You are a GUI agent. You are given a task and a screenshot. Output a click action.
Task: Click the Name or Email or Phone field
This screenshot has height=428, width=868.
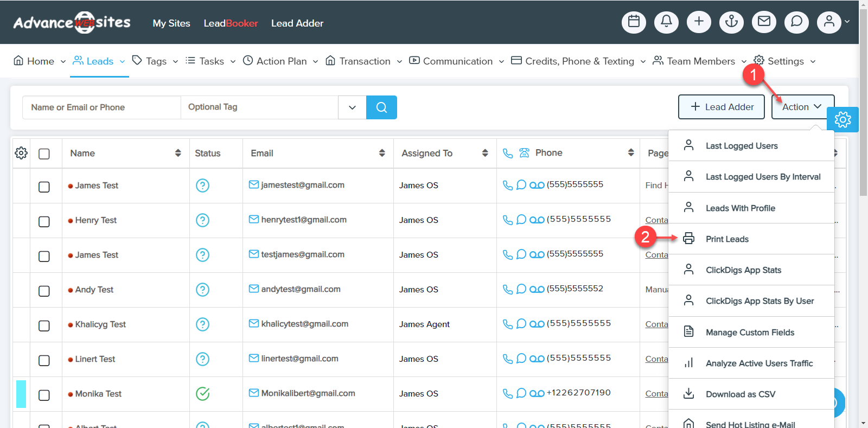pos(101,107)
